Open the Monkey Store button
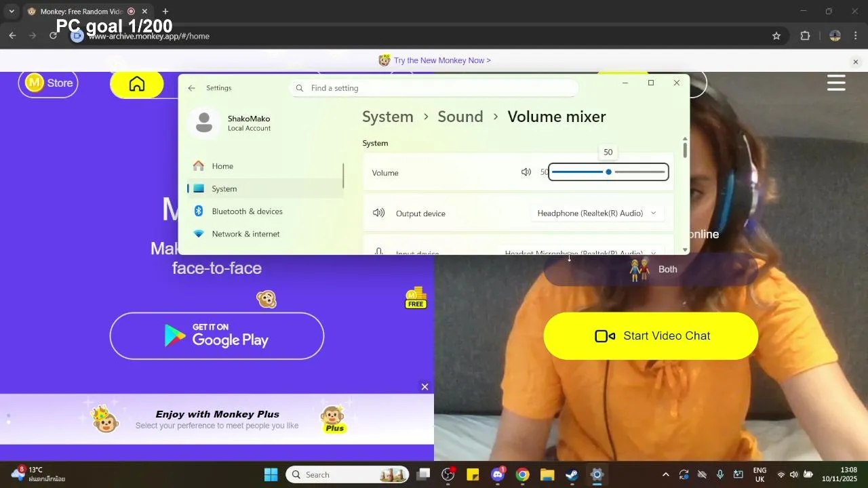 click(x=48, y=83)
